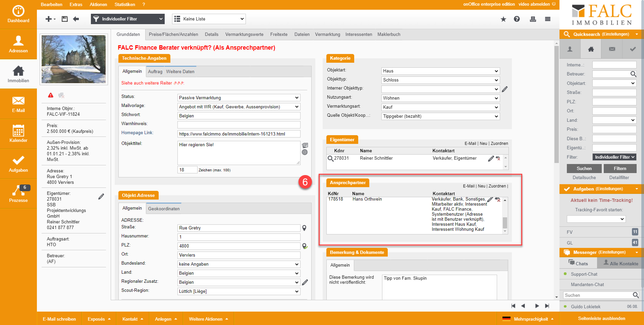Image resolution: width=644 pixels, height=325 pixels.
Task: Open the Statistiken menu
Action: pyautogui.click(x=125, y=4)
